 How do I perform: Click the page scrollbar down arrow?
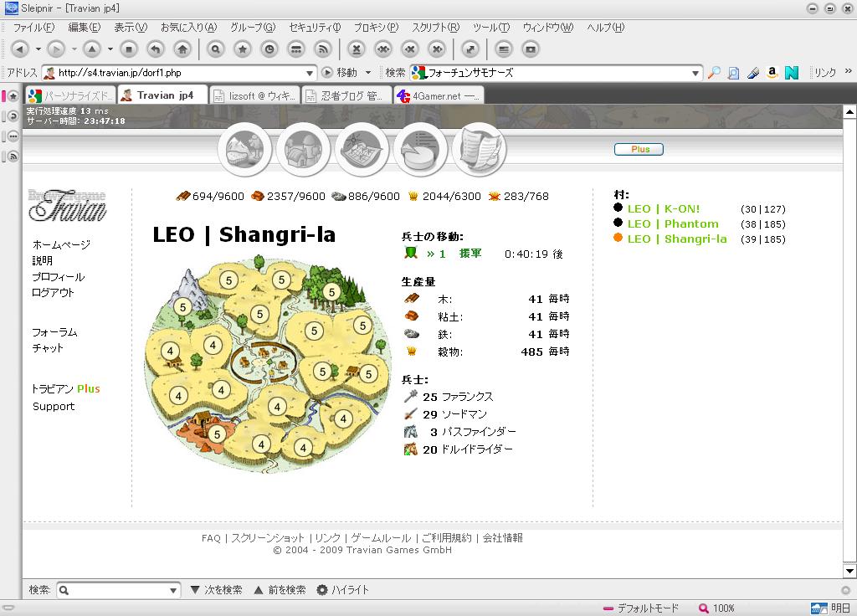[x=850, y=571]
